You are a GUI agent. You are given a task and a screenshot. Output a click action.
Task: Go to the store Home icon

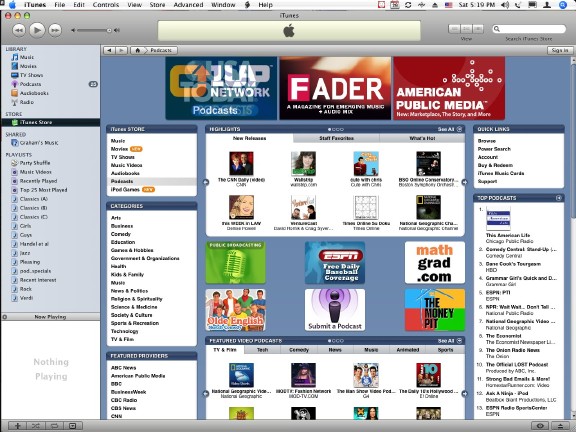click(x=138, y=50)
